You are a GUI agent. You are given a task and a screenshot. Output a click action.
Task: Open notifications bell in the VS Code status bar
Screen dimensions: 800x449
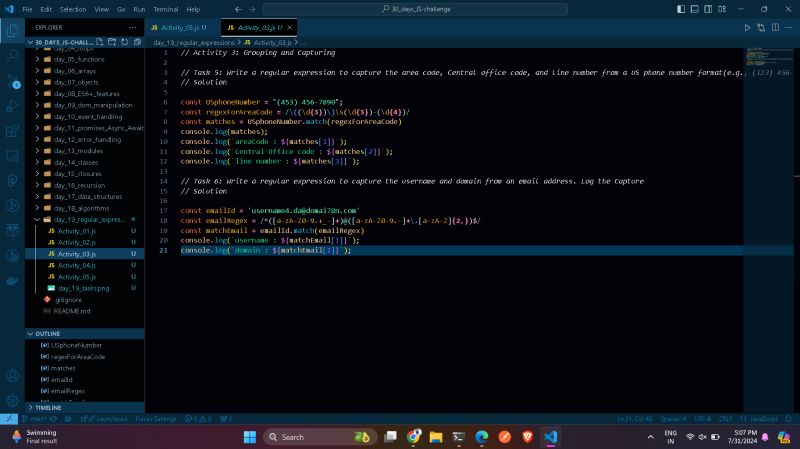coord(789,419)
